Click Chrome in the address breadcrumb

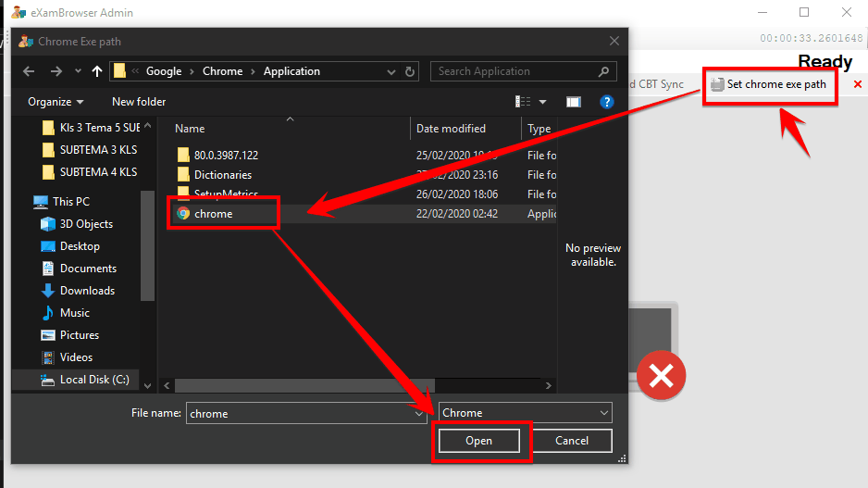point(222,71)
